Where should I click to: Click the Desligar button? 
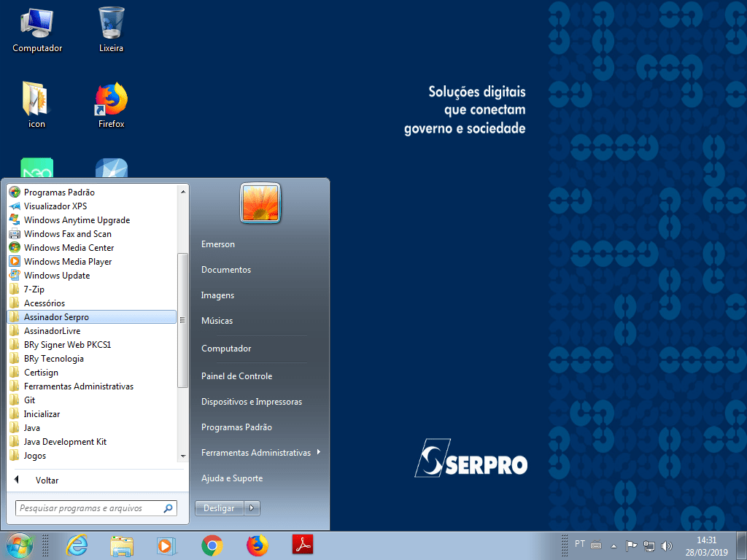pyautogui.click(x=219, y=508)
